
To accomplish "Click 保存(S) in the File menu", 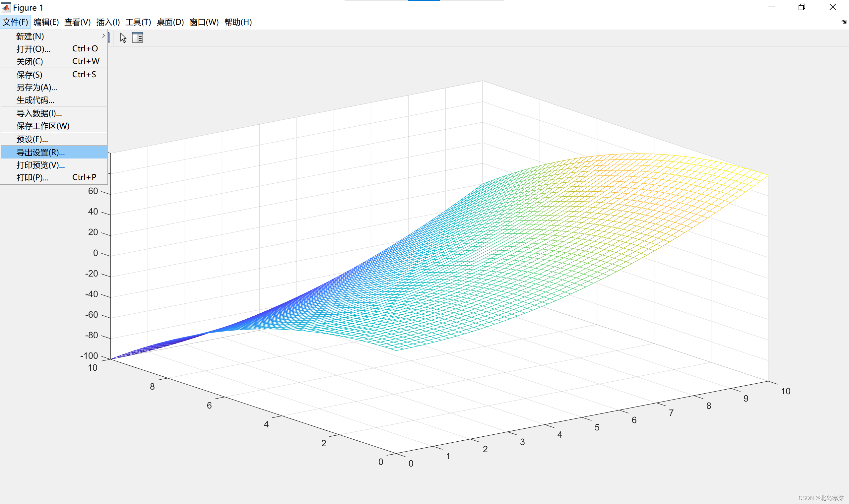I will pyautogui.click(x=30, y=75).
